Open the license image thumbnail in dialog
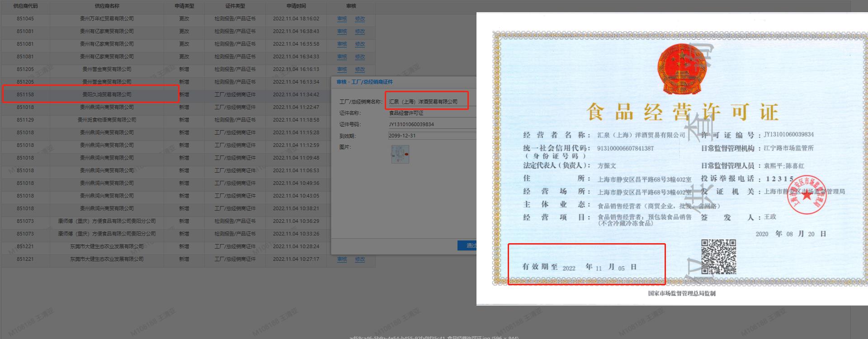 [x=400, y=154]
